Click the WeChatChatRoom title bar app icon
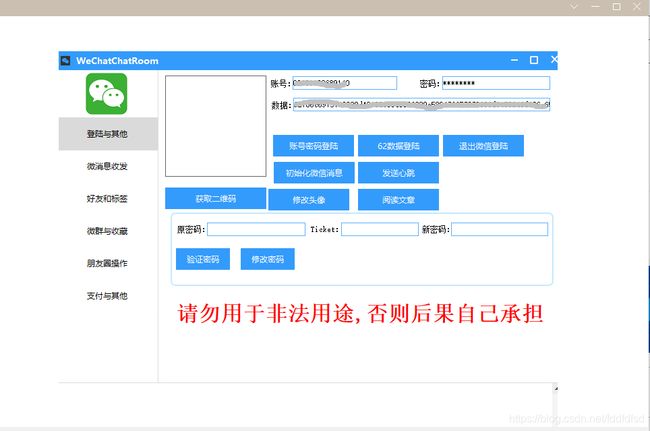Image resolution: width=650 pixels, height=431 pixels. coord(65,61)
